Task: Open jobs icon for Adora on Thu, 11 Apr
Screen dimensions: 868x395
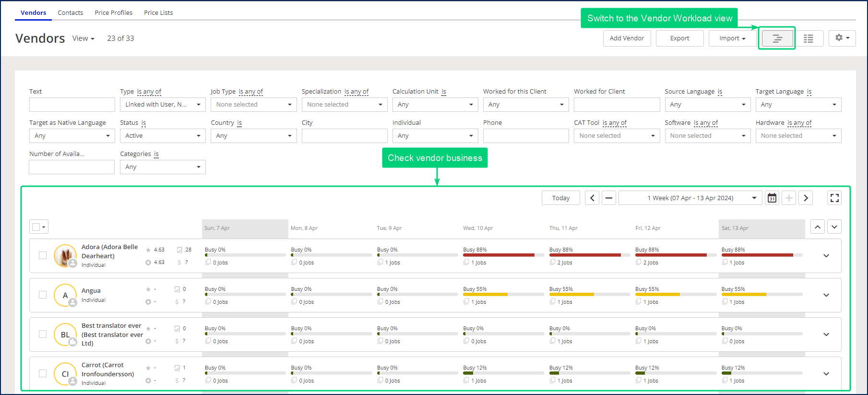Action: 553,262
